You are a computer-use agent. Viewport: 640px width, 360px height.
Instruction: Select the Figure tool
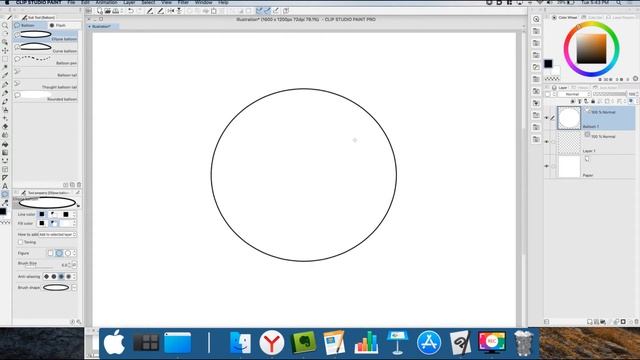pos(5,160)
